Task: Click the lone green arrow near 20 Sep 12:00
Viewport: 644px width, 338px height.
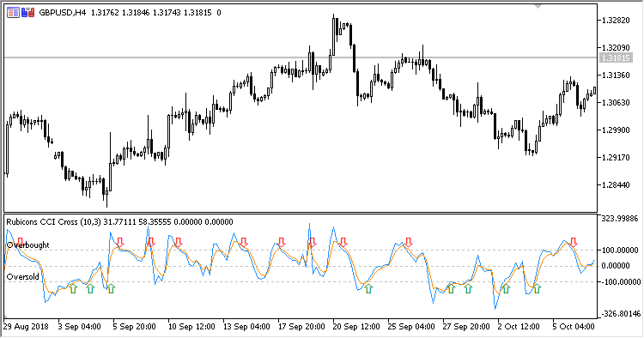Action: click(x=368, y=289)
